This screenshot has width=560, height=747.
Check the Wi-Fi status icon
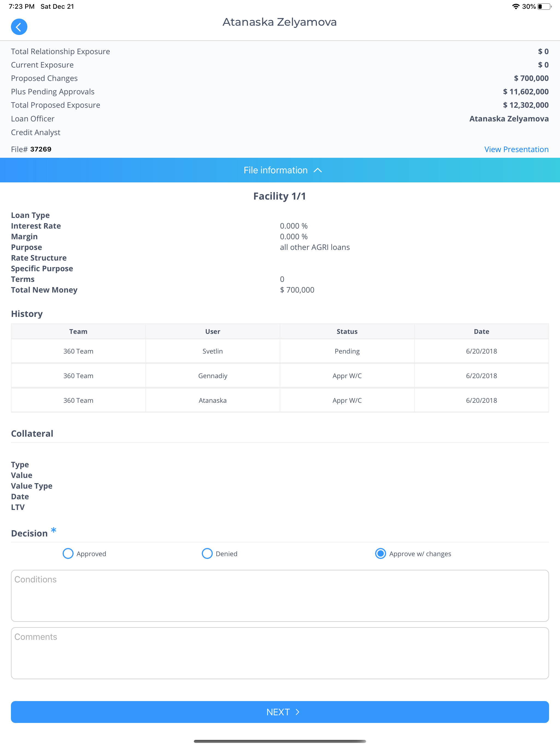[x=515, y=6]
